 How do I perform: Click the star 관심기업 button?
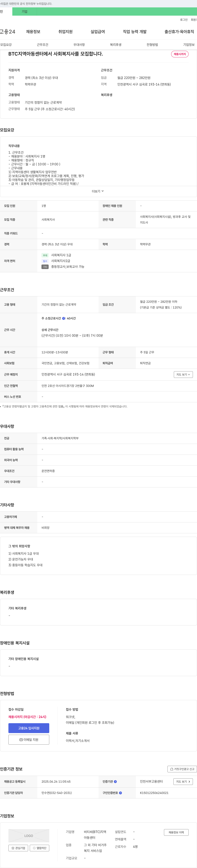coord(18,848)
